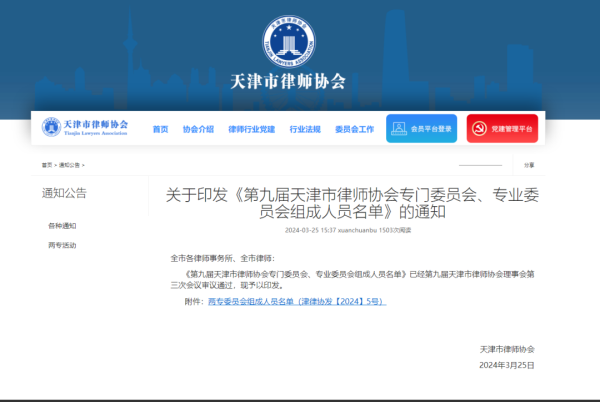Select 各种通知 in the sidebar
Screen dimensions: 600x402
62,225
